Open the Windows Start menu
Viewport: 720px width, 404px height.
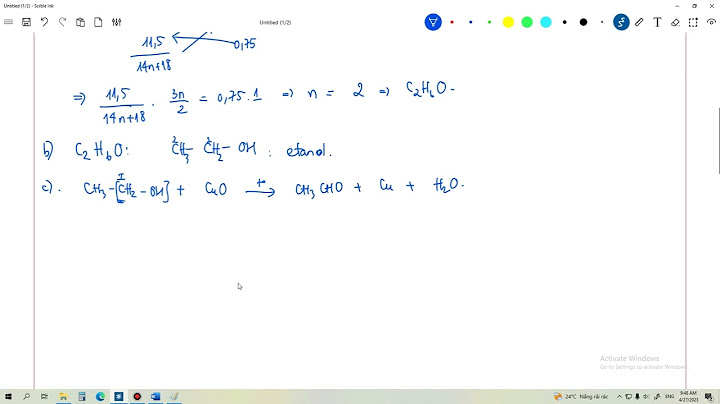8,396
